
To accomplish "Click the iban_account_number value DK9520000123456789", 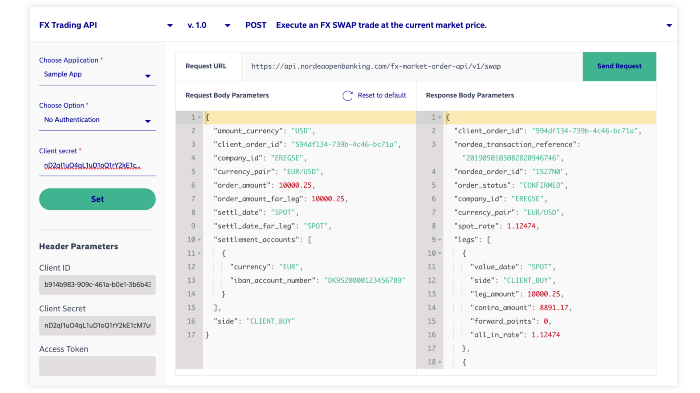I will click(x=365, y=280).
